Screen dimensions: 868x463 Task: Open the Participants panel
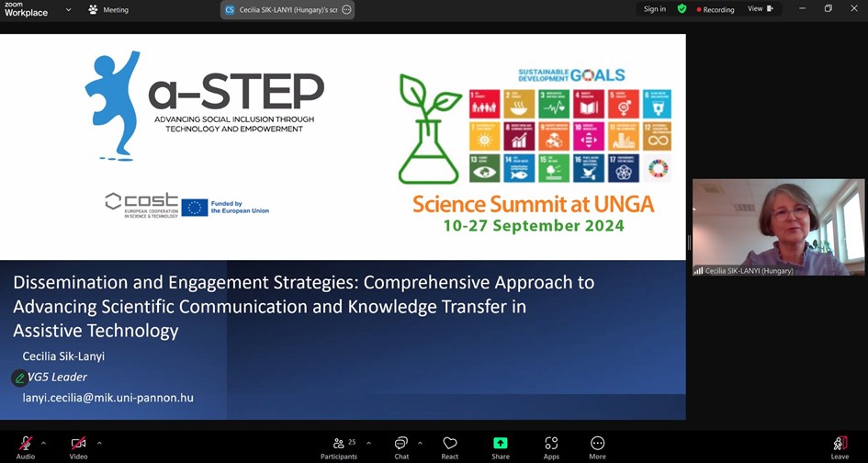(x=339, y=447)
